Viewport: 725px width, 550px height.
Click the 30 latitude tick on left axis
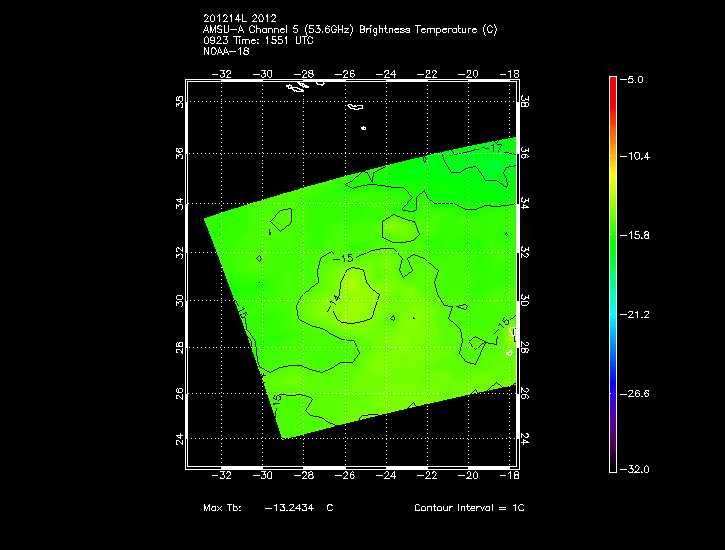(178, 300)
